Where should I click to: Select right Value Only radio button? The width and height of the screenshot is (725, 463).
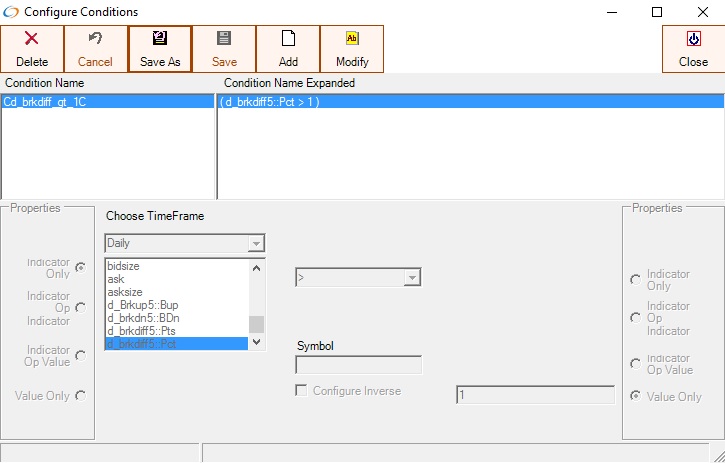tap(636, 397)
